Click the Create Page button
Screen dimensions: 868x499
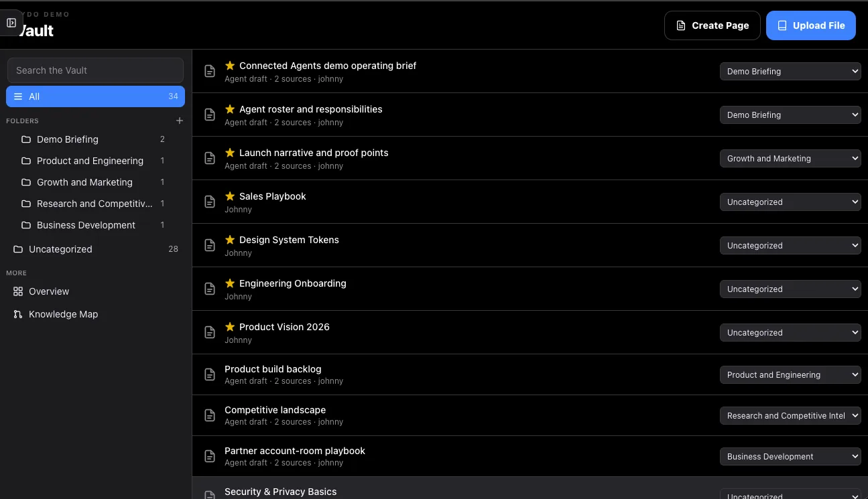tap(712, 25)
